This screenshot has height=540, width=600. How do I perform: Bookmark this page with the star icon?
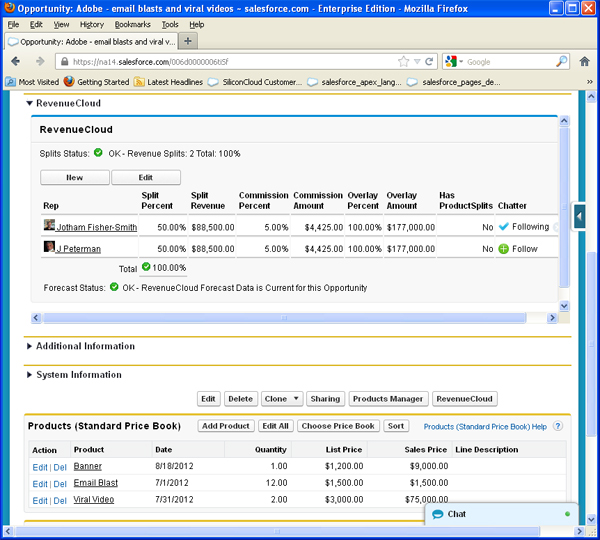pos(403,62)
